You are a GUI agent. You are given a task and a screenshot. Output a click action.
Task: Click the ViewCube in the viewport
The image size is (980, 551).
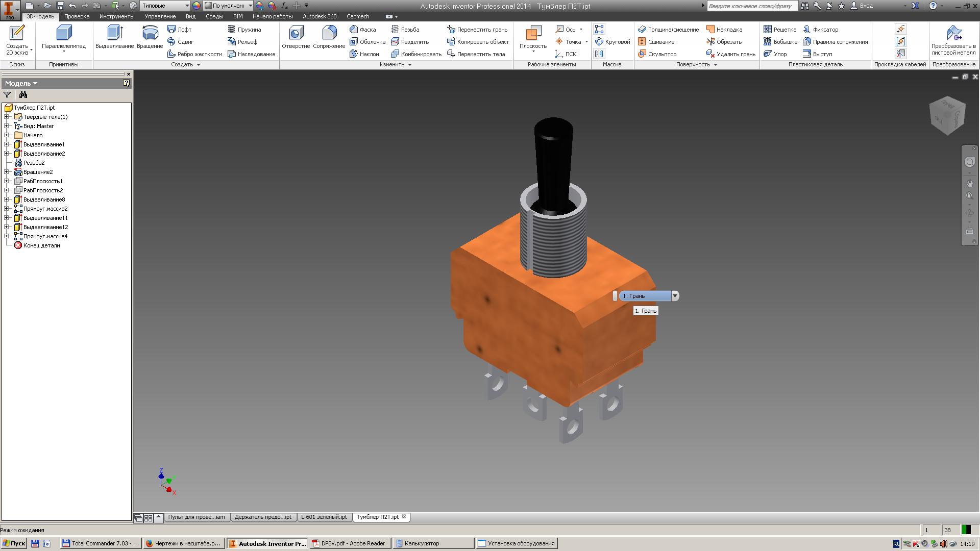[947, 116]
